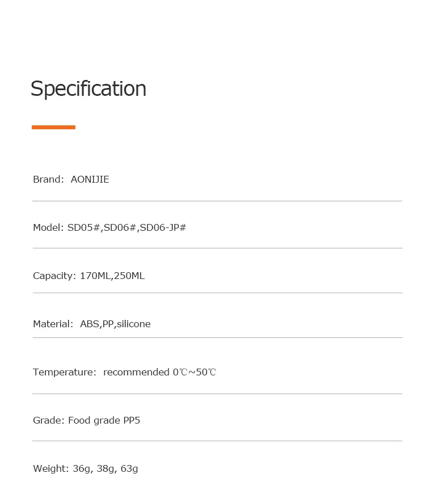Image resolution: width=448 pixels, height=486 pixels.
Task: Click the Food grade PP5 text
Action: pyautogui.click(x=104, y=420)
